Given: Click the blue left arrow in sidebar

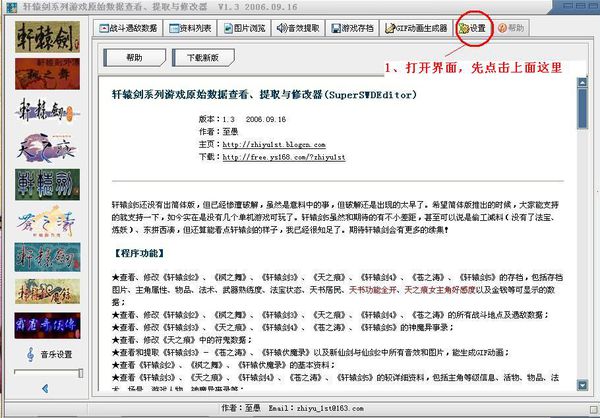Looking at the screenshot, I should (x=45, y=389).
